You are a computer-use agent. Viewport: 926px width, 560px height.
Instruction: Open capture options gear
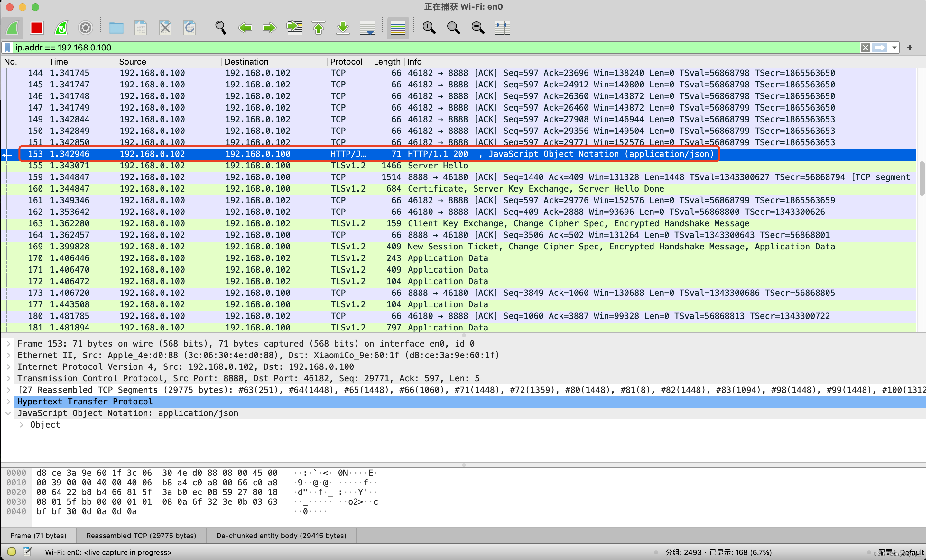(x=85, y=28)
